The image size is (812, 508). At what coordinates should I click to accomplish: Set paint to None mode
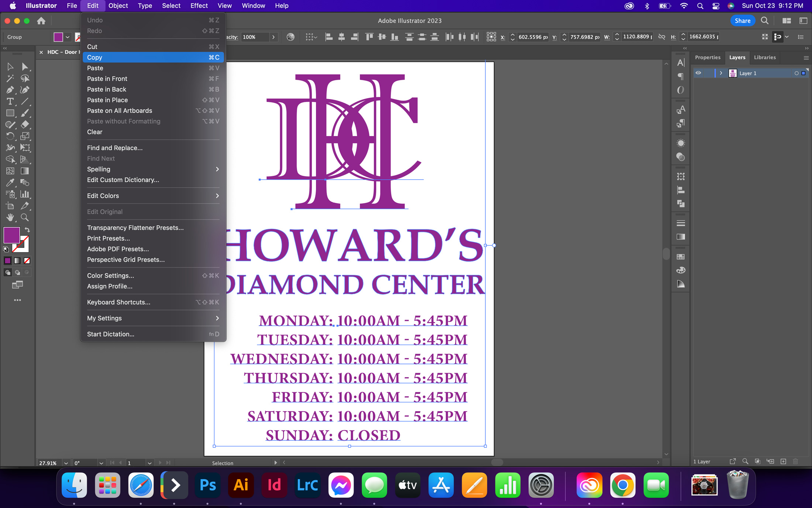coord(27,261)
